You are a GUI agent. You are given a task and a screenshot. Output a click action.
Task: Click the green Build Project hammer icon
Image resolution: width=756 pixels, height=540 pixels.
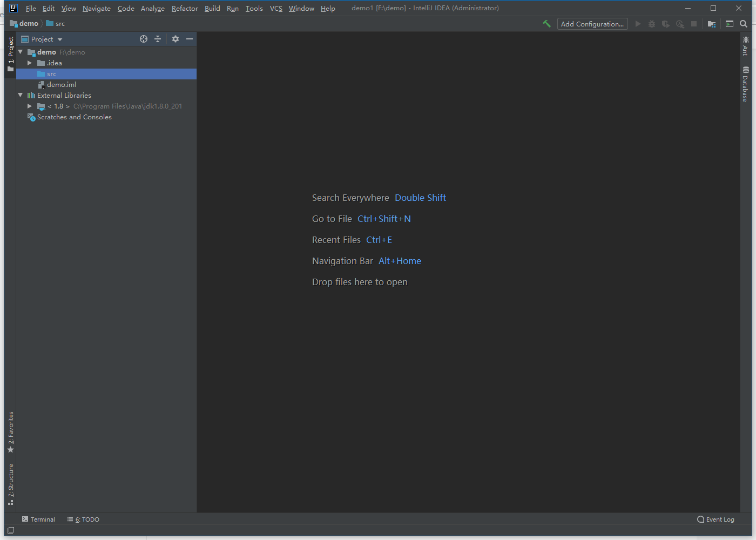tap(546, 24)
